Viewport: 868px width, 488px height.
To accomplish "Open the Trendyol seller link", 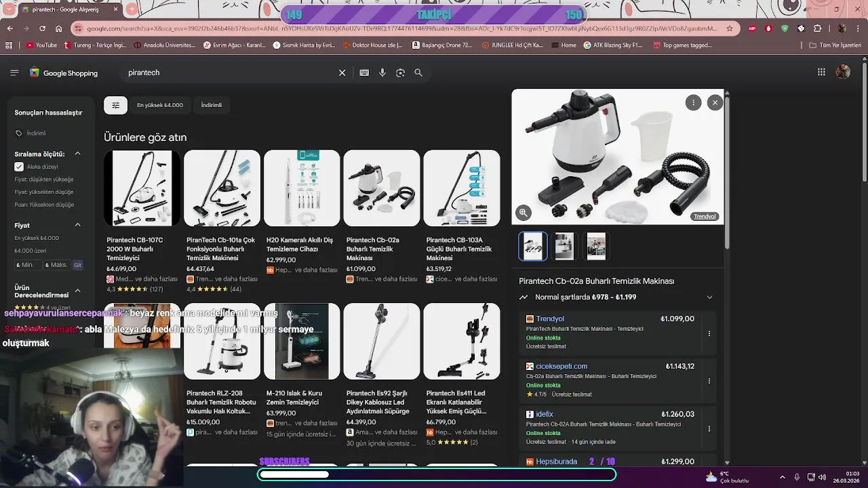I will tap(550, 319).
